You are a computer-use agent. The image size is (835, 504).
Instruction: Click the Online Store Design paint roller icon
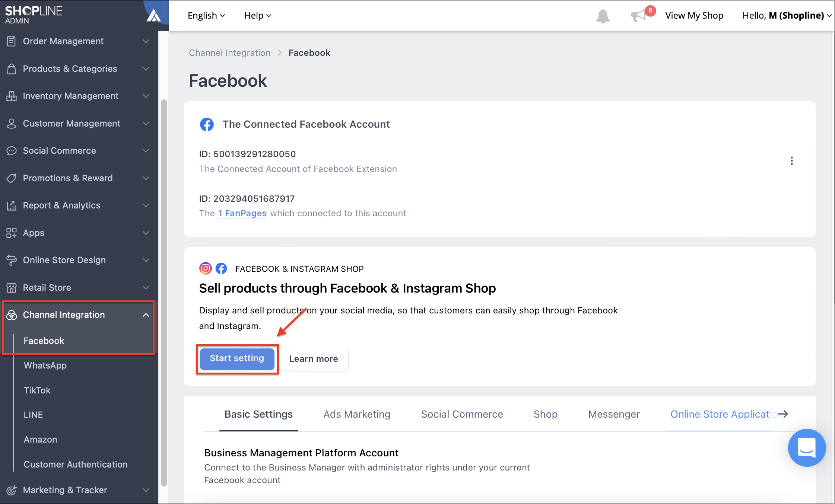(x=12, y=260)
